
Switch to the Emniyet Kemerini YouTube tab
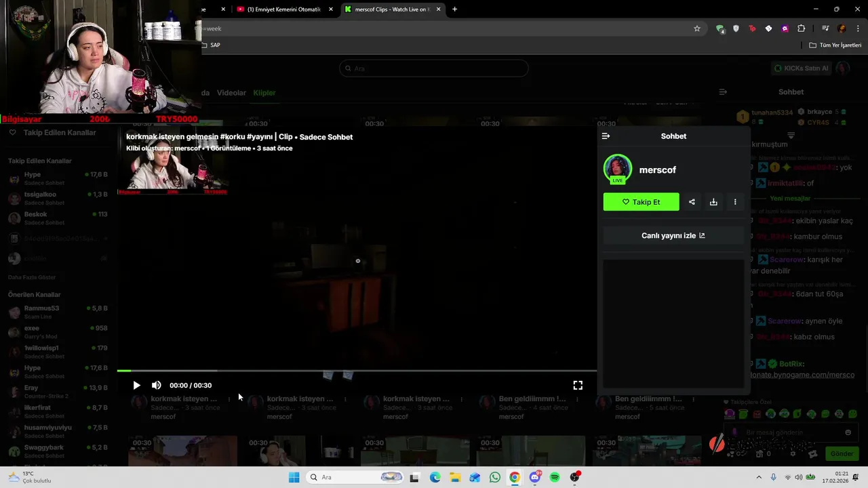pos(283,9)
